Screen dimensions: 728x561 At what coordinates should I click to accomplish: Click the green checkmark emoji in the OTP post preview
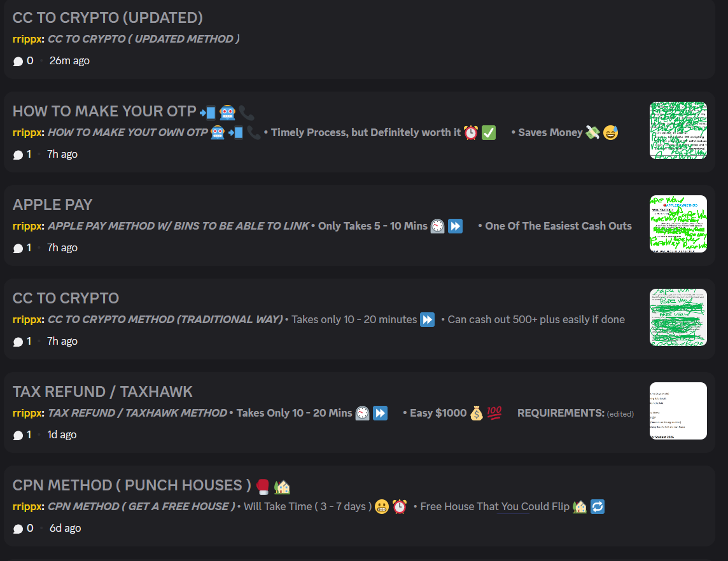tap(489, 133)
